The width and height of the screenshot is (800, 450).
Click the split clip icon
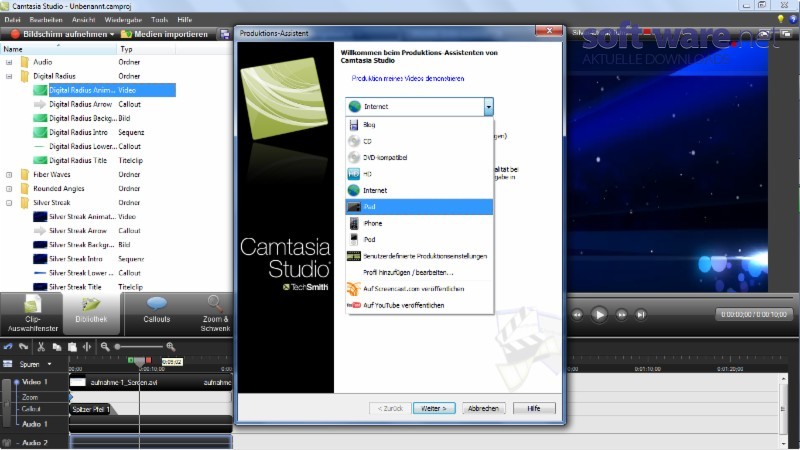tap(87, 347)
